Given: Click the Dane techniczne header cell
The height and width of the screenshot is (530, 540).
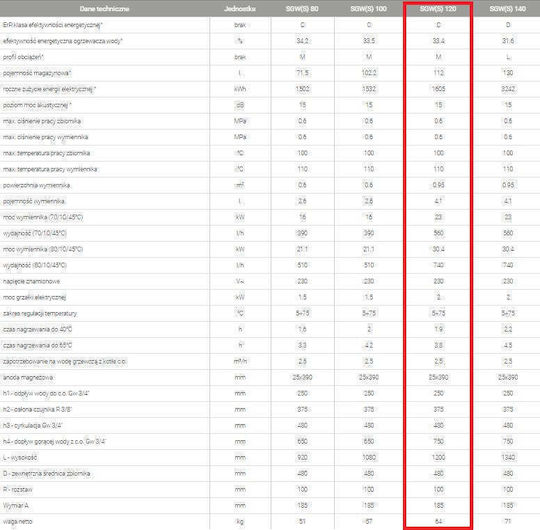Looking at the screenshot, I should [x=104, y=9].
